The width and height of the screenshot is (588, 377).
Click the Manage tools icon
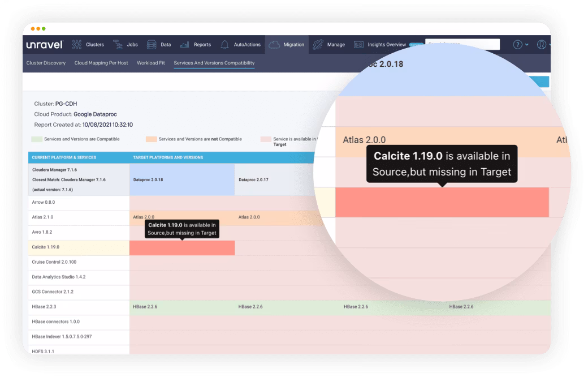pos(318,45)
